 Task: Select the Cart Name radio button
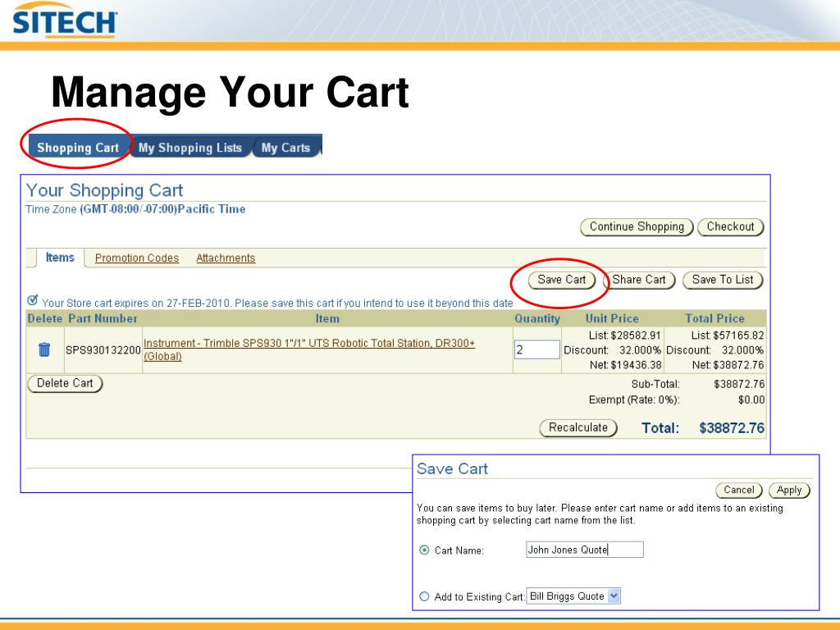pyautogui.click(x=424, y=550)
